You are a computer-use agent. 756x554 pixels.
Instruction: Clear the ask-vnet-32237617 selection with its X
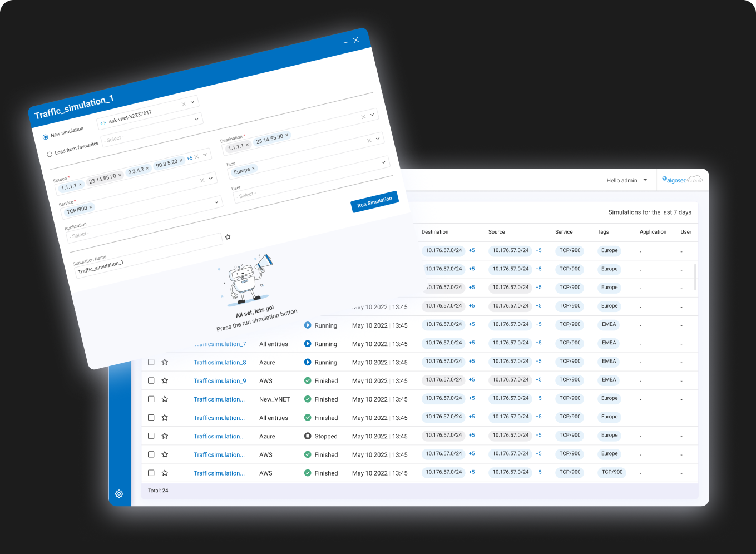pyautogui.click(x=184, y=104)
